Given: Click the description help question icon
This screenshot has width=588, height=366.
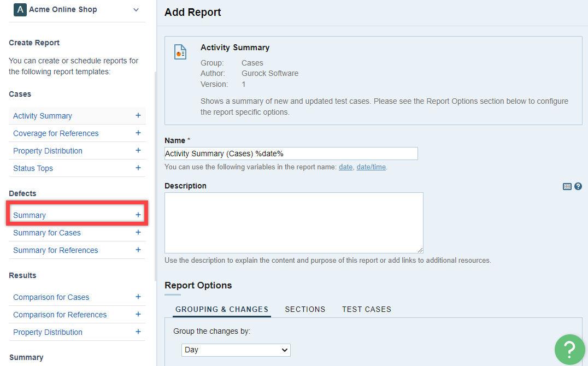Looking at the screenshot, I should (x=578, y=186).
